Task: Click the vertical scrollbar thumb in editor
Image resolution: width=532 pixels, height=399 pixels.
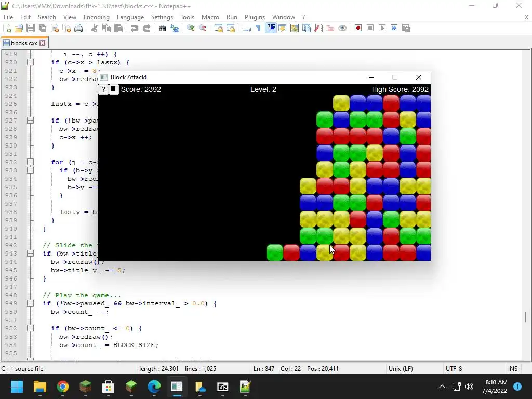Action: (x=526, y=317)
